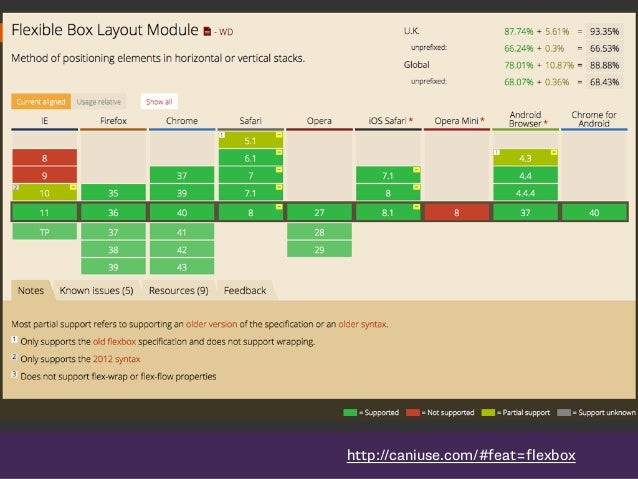Click the note marker on Android Browser 4.3 cell

click(x=496, y=152)
